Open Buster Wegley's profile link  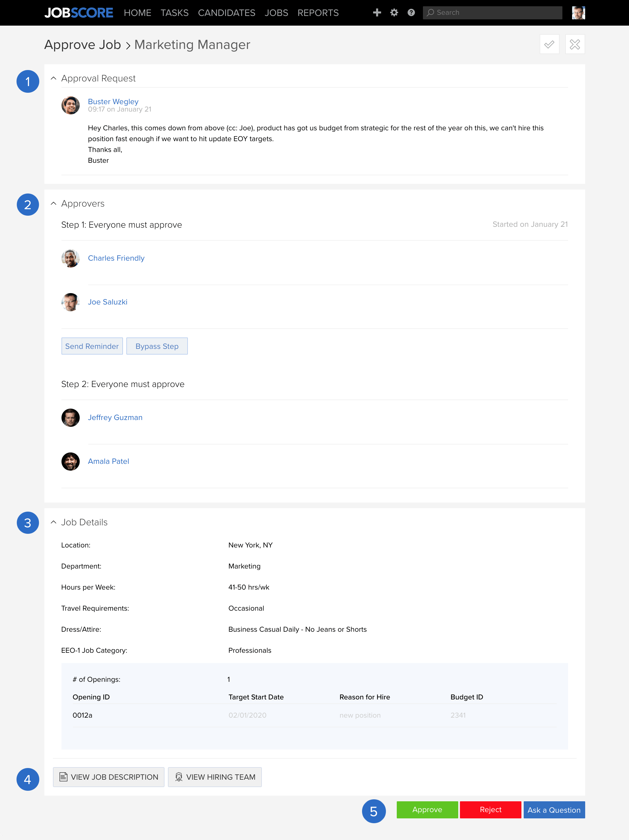coord(113,101)
